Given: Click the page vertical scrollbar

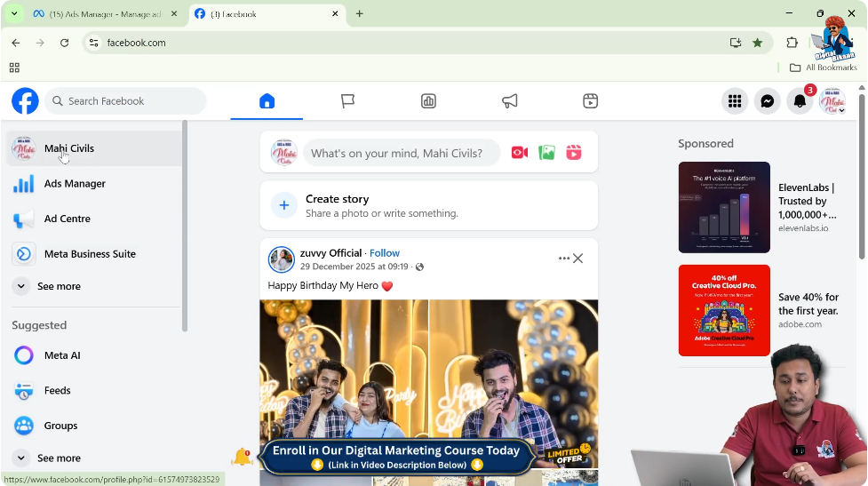Looking at the screenshot, I should point(862,176).
